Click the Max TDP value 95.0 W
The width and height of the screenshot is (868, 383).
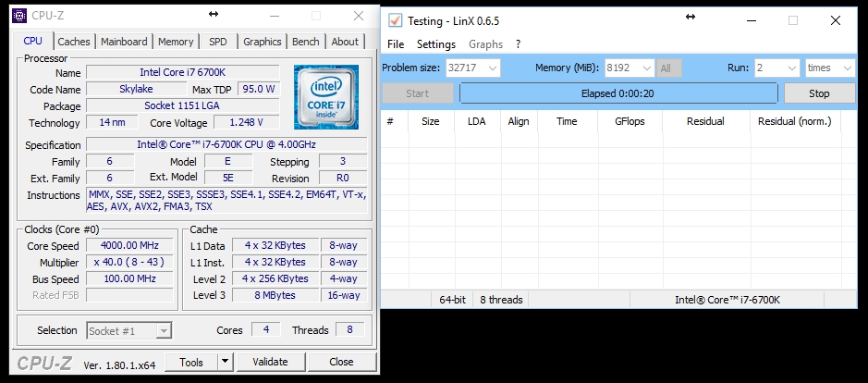tap(259, 89)
